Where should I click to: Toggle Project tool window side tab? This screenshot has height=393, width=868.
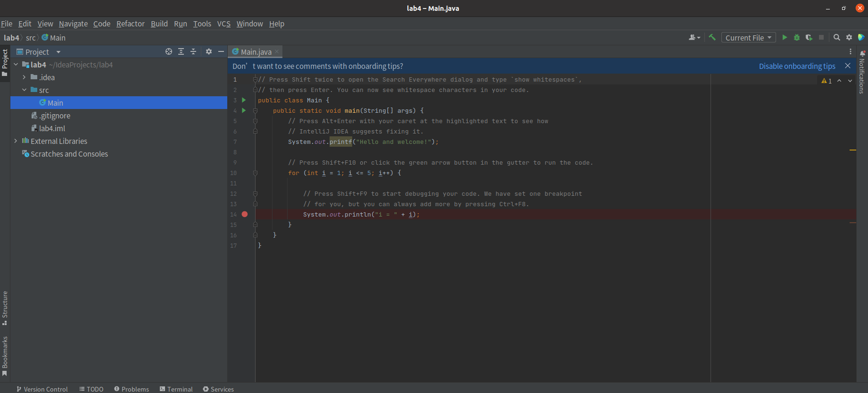pos(5,63)
